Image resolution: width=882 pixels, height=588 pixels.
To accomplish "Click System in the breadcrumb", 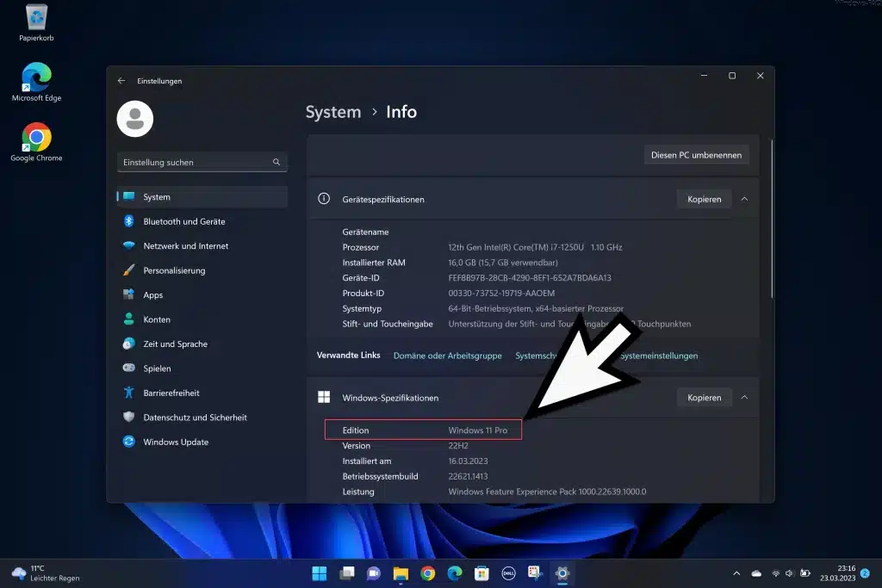I will click(333, 112).
